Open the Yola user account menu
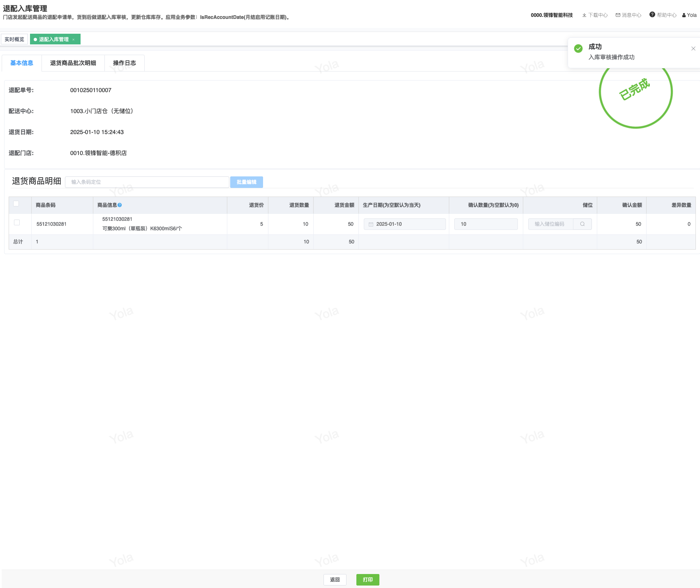The image size is (700, 588). pyautogui.click(x=689, y=15)
